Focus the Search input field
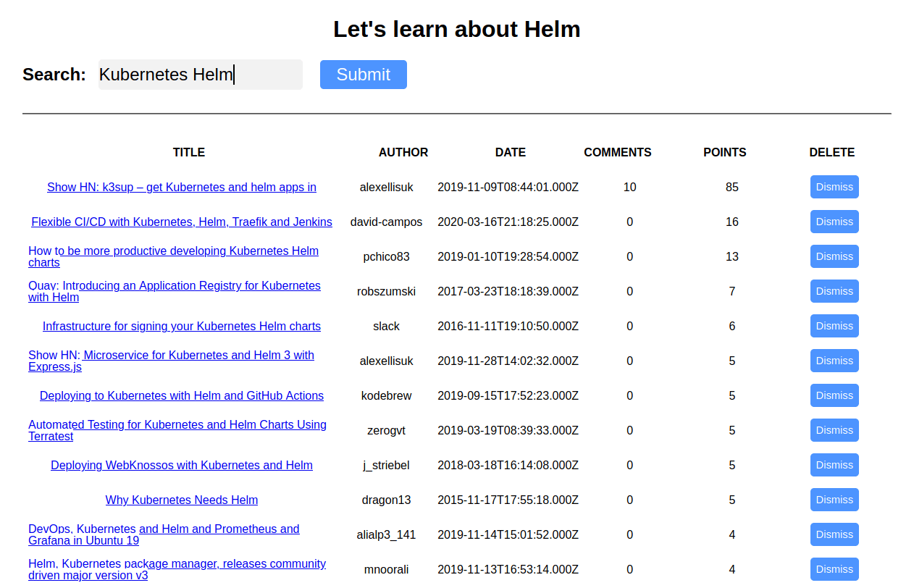The width and height of the screenshot is (914, 588). [x=201, y=75]
